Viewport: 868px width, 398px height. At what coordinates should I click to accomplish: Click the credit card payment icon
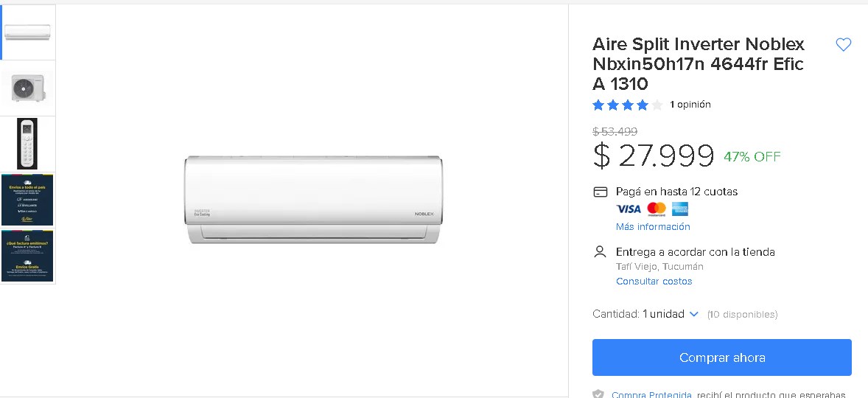pos(601,192)
